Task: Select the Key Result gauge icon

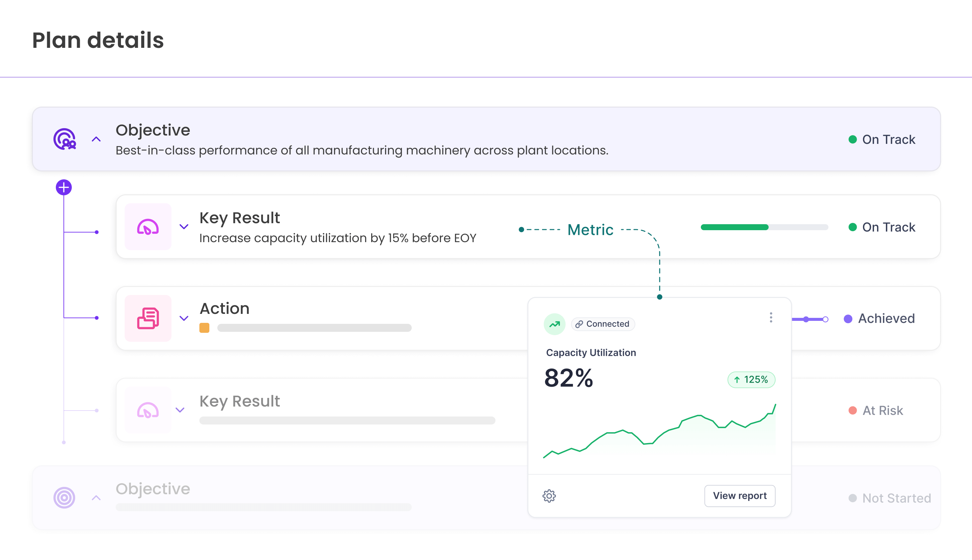Action: click(x=148, y=227)
